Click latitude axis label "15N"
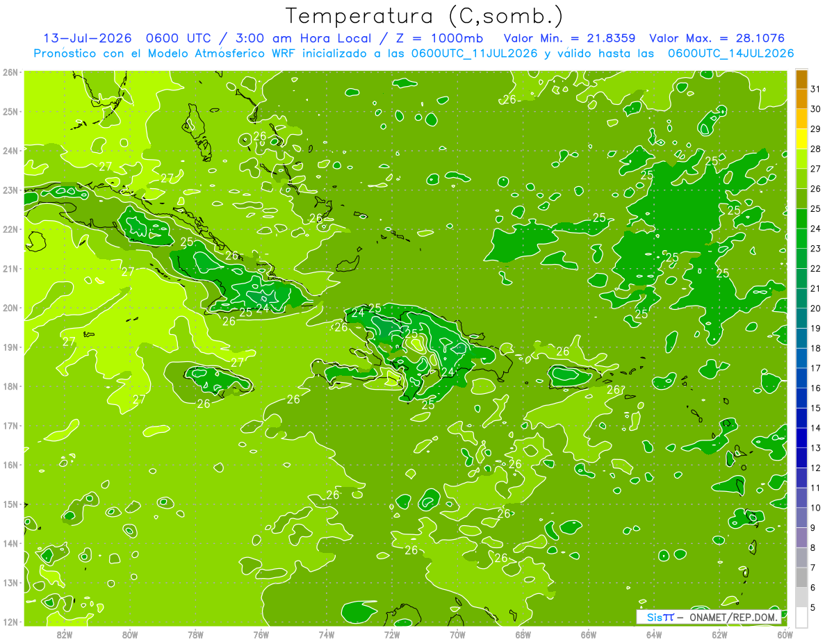Screen dimensions: 834x644 pyautogui.click(x=10, y=504)
